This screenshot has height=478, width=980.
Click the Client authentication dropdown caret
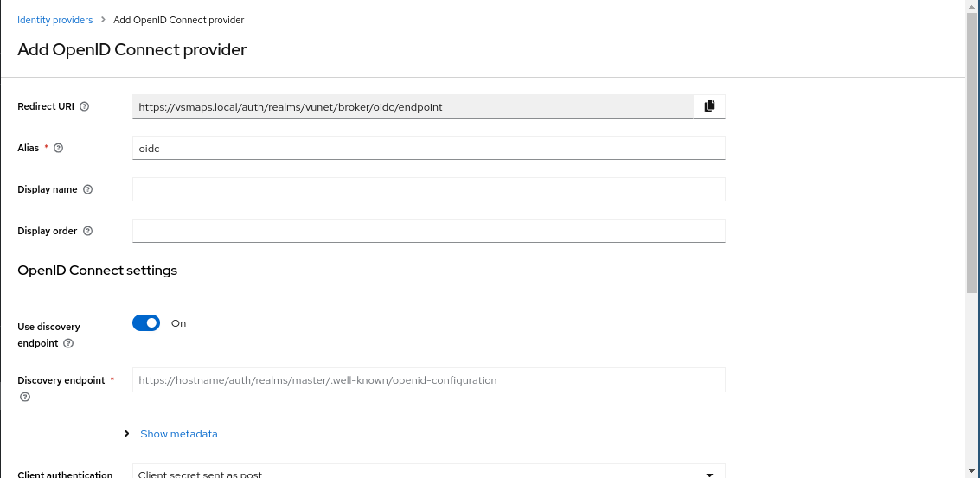[709, 474]
